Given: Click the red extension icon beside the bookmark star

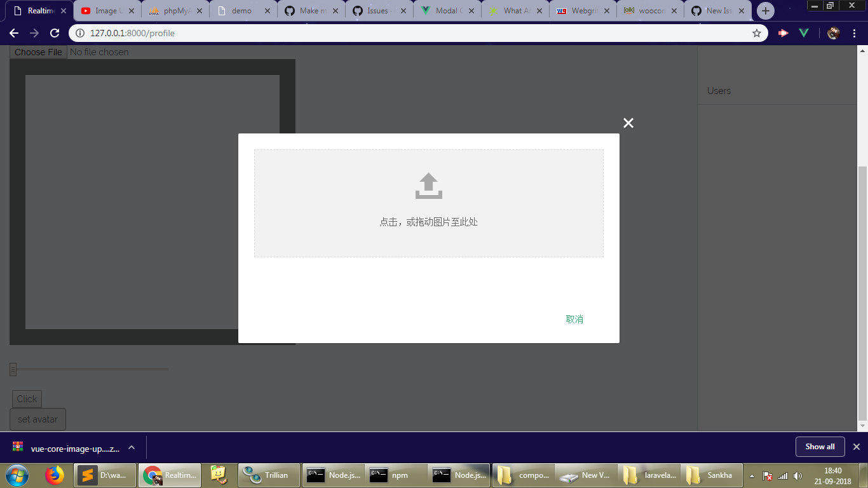Looking at the screenshot, I should click(x=783, y=33).
